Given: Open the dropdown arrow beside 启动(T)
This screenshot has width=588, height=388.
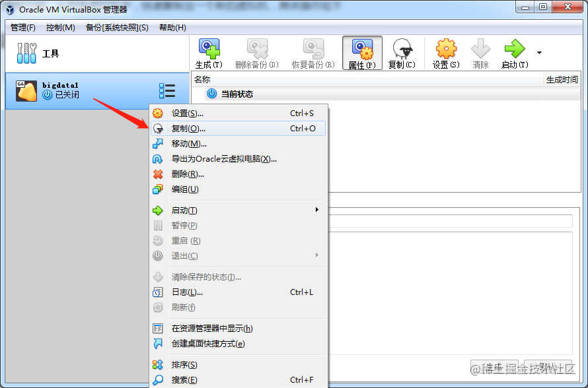Looking at the screenshot, I should [x=539, y=53].
